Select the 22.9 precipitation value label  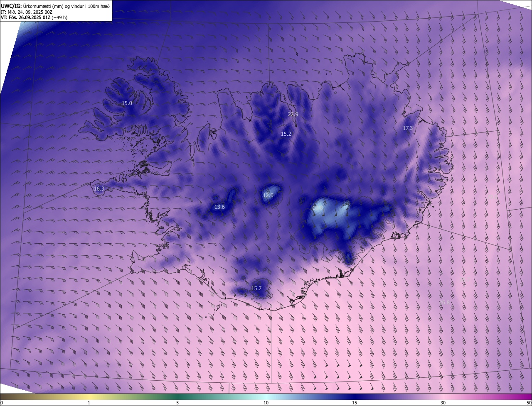tap(293, 114)
